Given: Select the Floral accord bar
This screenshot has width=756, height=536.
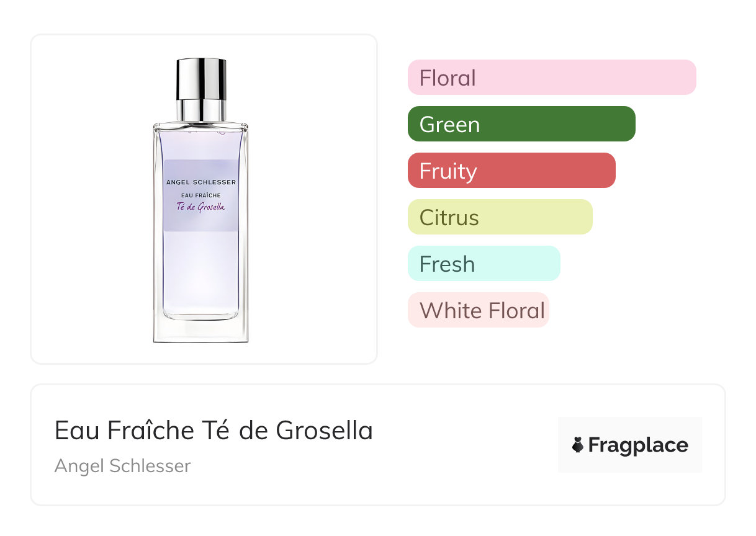Looking at the screenshot, I should 552,78.
